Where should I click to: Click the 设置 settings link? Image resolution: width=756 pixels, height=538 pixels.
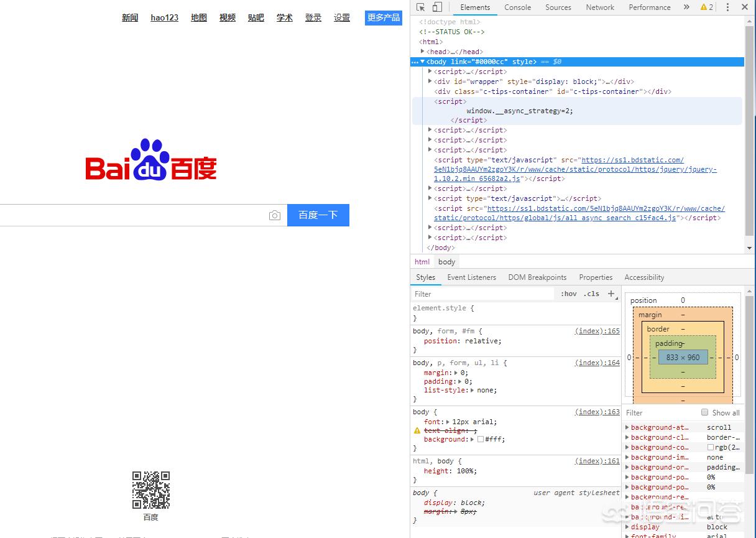click(342, 17)
